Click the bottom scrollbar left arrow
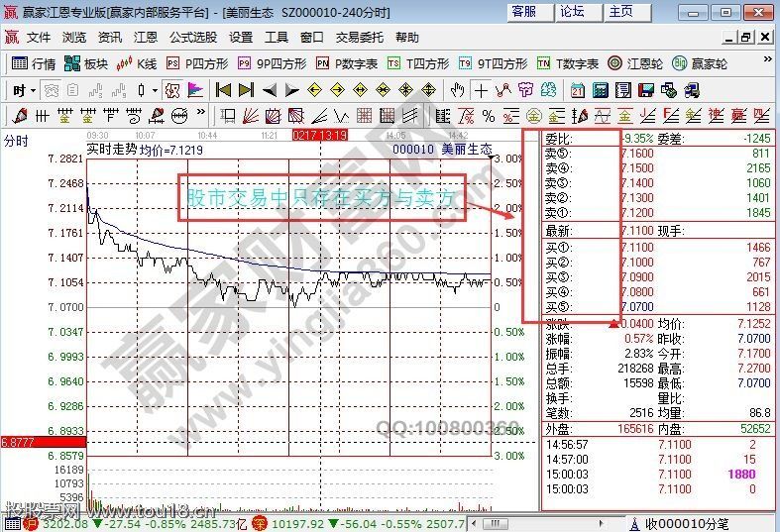The image size is (780, 532). click(475, 523)
